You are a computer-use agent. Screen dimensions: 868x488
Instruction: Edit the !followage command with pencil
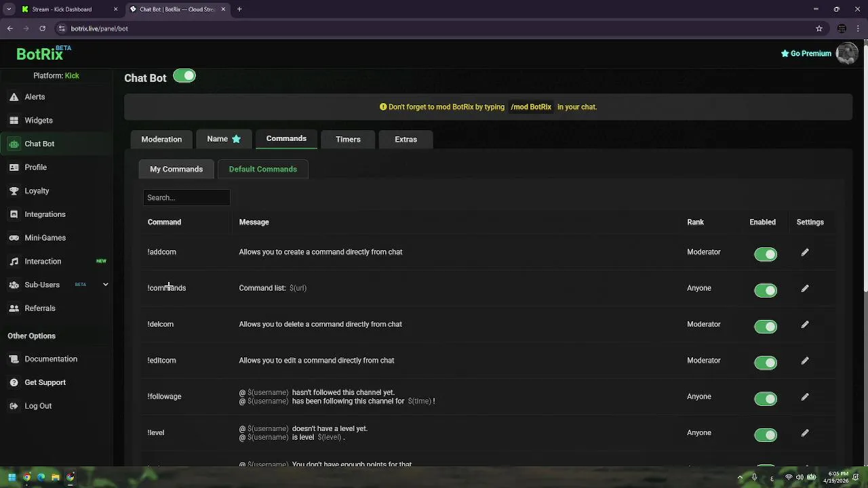click(x=805, y=396)
